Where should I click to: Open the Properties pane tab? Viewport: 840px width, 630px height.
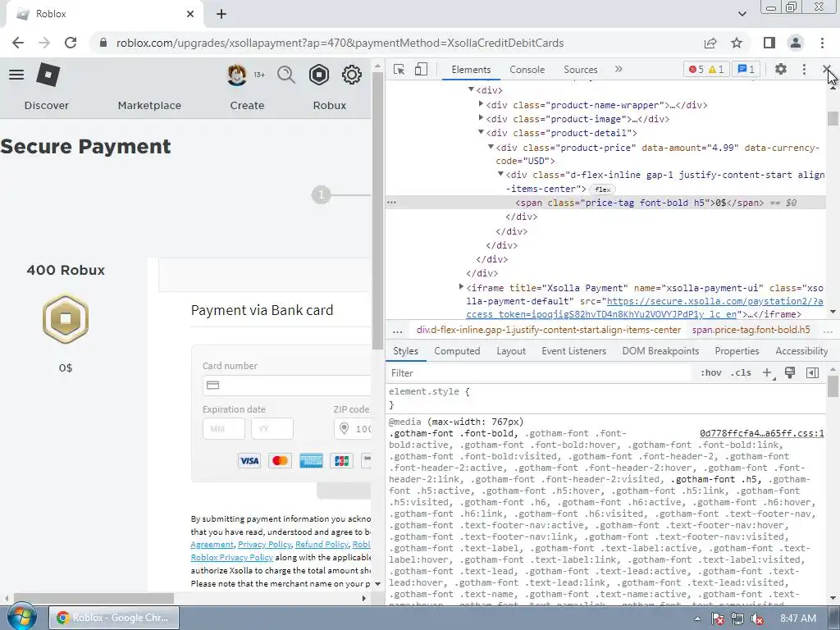tap(737, 351)
